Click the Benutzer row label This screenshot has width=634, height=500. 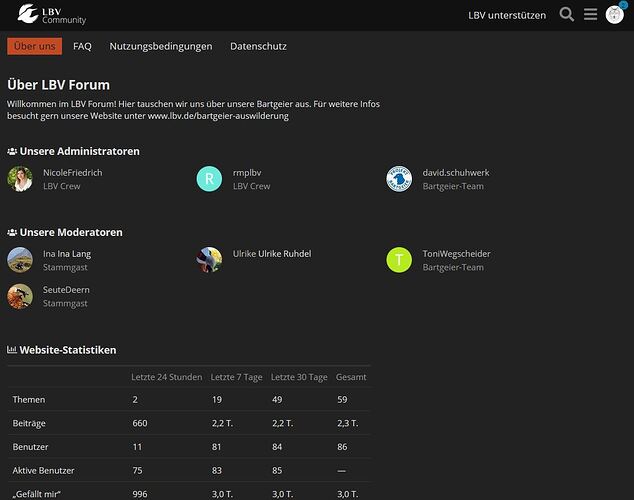tap(30, 447)
